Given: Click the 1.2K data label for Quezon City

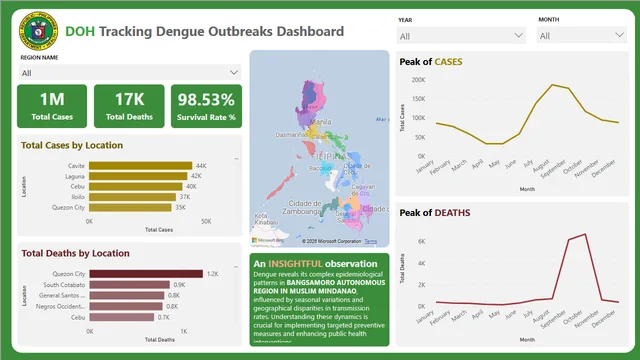Looking at the screenshot, I should point(213,274).
